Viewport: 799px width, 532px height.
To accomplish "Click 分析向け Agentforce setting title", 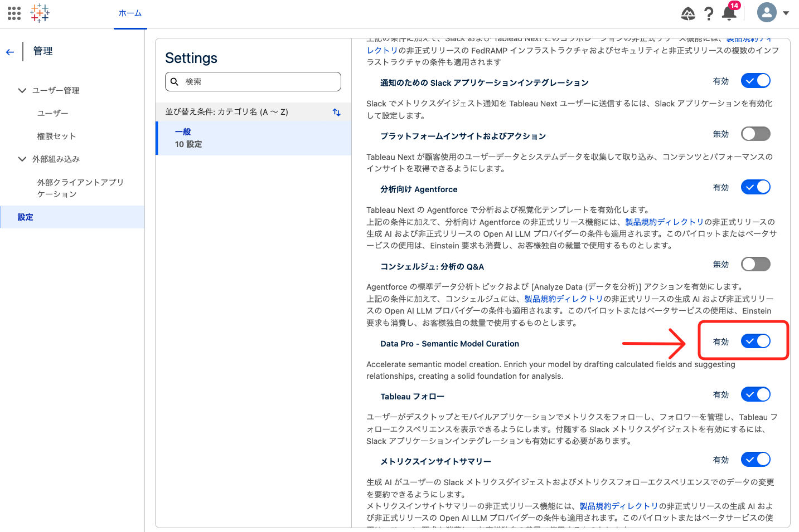I will (419, 189).
